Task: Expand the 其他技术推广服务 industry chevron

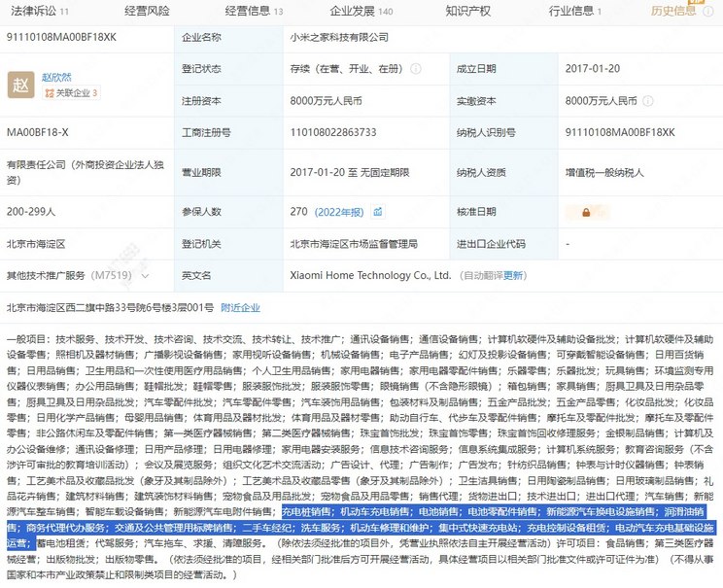Action: coord(147,275)
